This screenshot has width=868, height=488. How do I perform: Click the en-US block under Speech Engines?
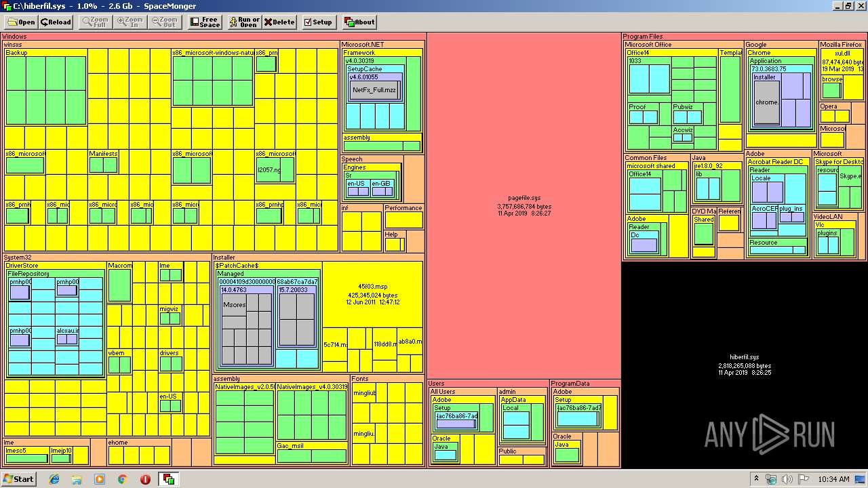357,188
